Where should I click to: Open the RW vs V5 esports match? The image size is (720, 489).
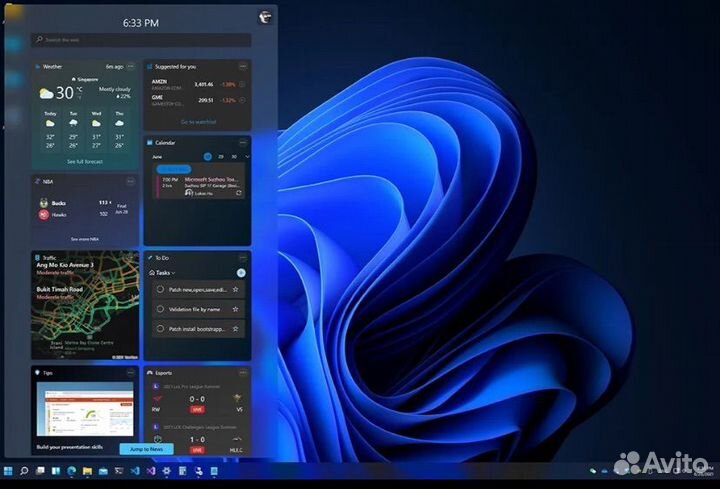[x=197, y=399]
